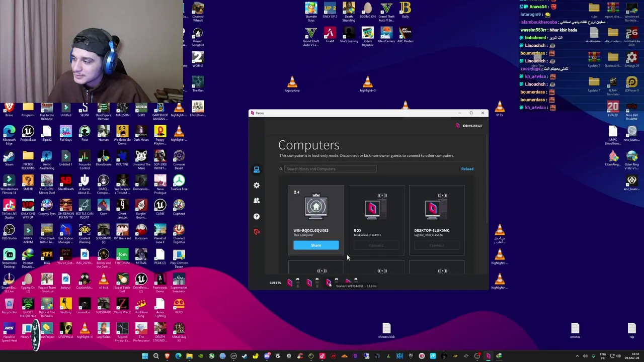644x362 pixels.
Task: Click the Connect button under BOX
Action: (x=376, y=245)
